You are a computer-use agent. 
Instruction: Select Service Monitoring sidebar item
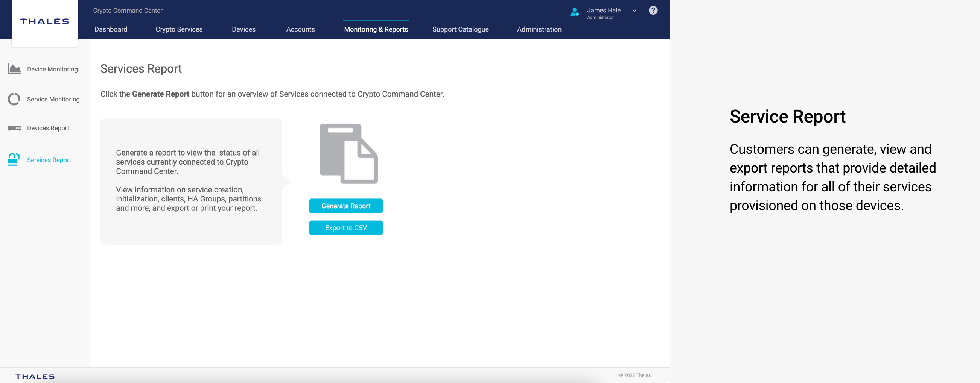[53, 99]
